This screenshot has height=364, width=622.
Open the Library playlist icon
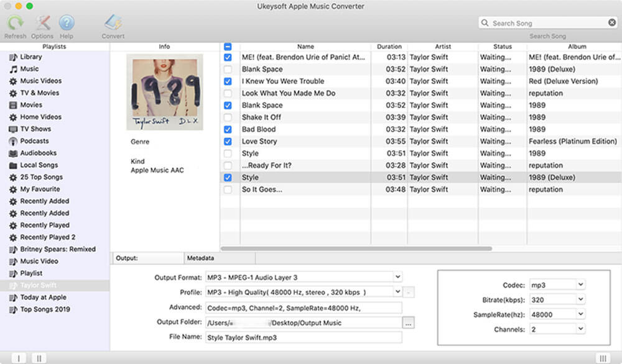click(13, 57)
